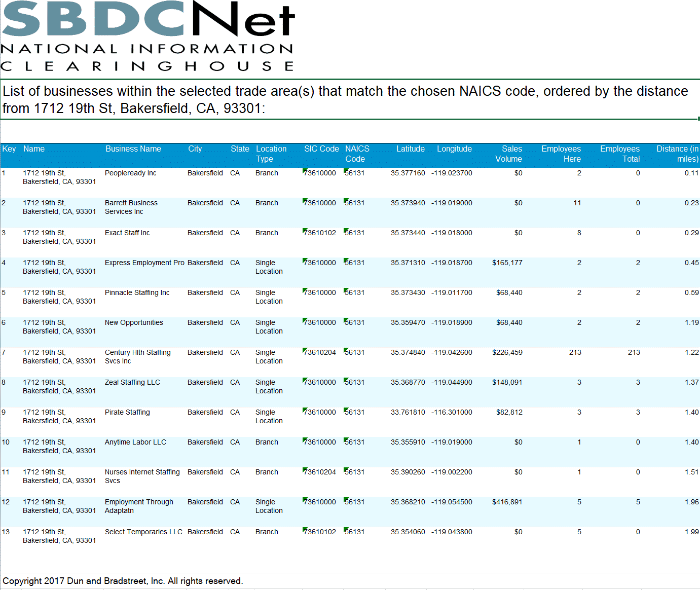The image size is (700, 590).
Task: Click SIC code 73610102 for Select Temporaries
Action: [x=320, y=532]
